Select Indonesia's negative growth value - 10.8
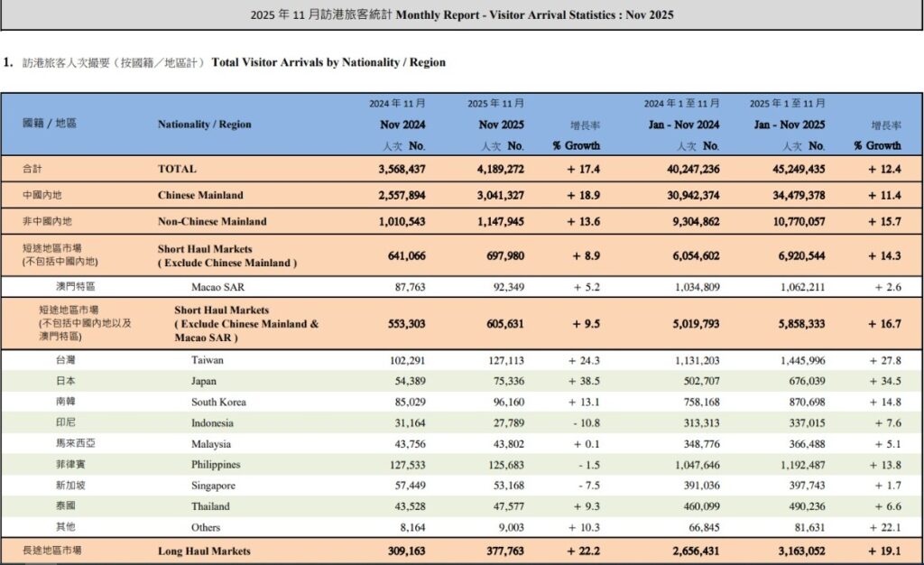924x565 pixels. tap(585, 422)
